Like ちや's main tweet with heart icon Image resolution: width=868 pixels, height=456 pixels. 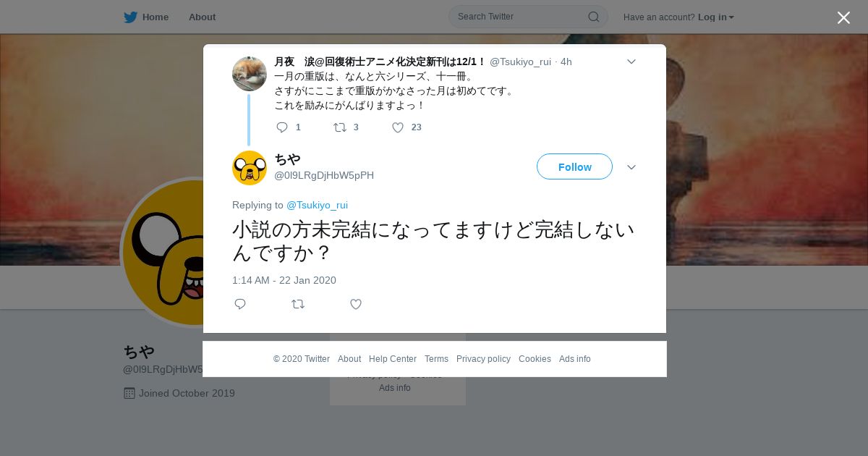pyautogui.click(x=356, y=304)
